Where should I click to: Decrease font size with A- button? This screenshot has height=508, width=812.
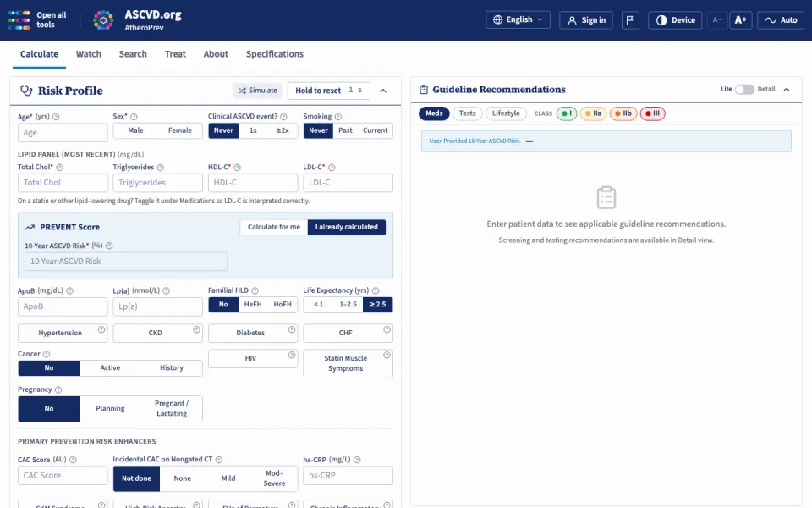(x=717, y=20)
